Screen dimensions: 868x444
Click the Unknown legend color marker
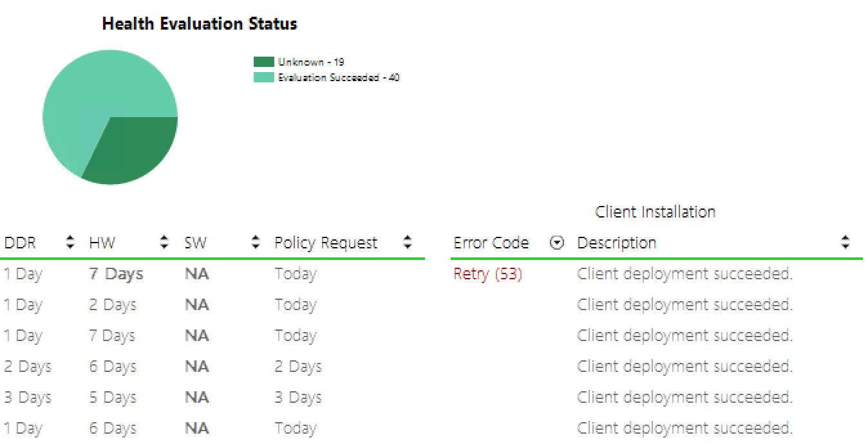[264, 61]
